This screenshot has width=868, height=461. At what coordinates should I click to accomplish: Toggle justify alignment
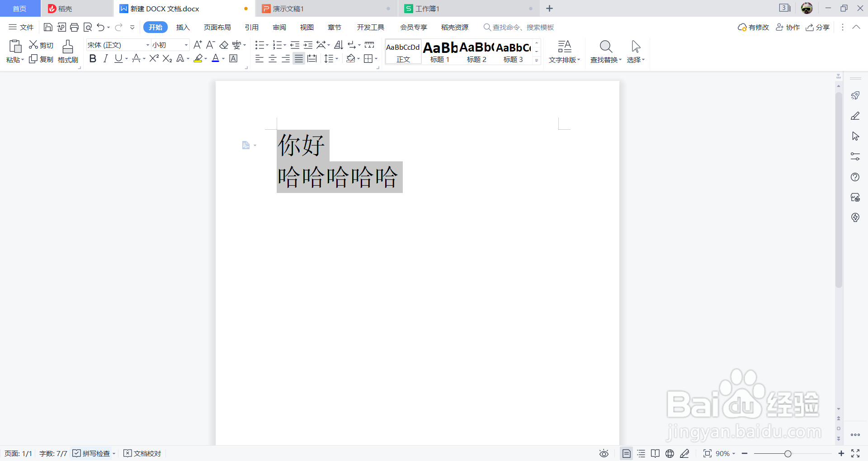[x=299, y=58]
